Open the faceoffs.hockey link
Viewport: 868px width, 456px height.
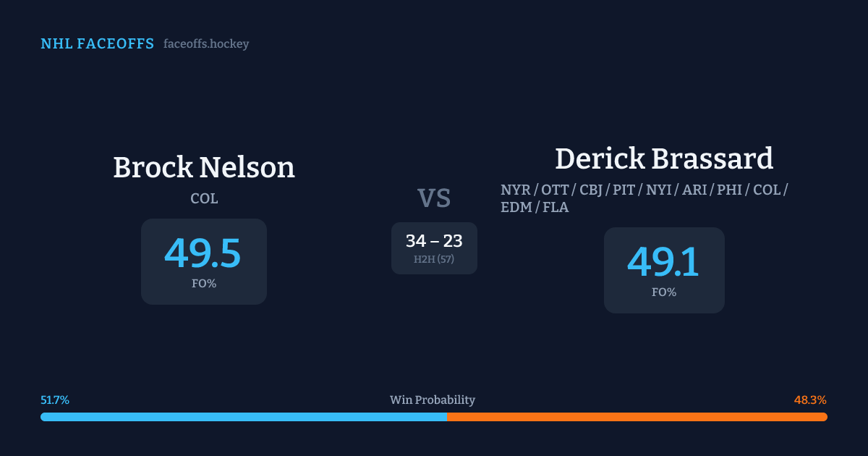click(x=206, y=44)
